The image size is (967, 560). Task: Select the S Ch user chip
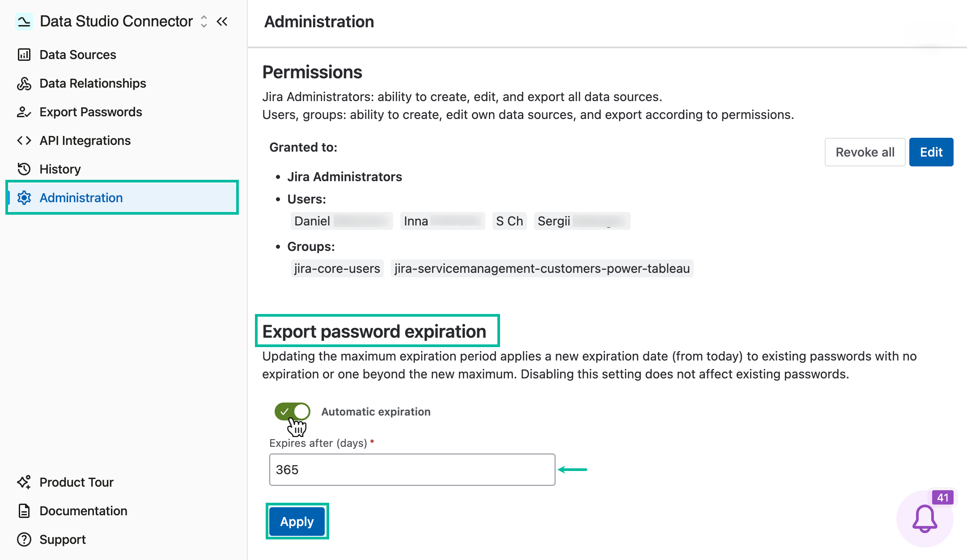509,221
